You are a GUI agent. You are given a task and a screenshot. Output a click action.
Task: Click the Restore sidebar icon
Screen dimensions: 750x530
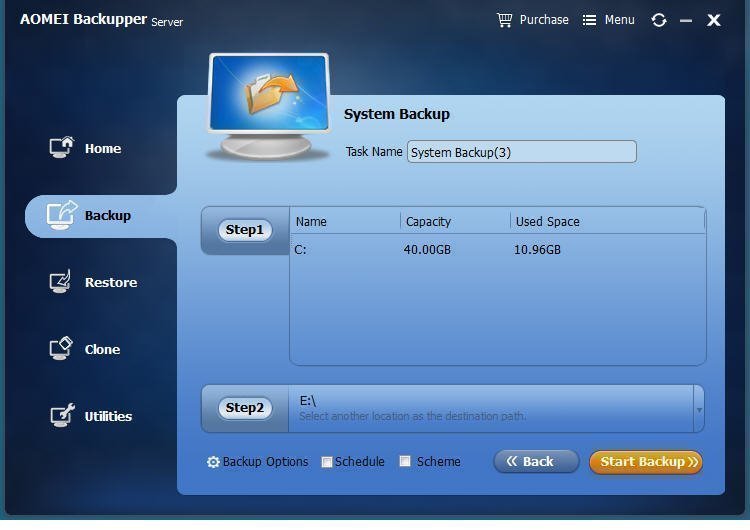click(60, 281)
